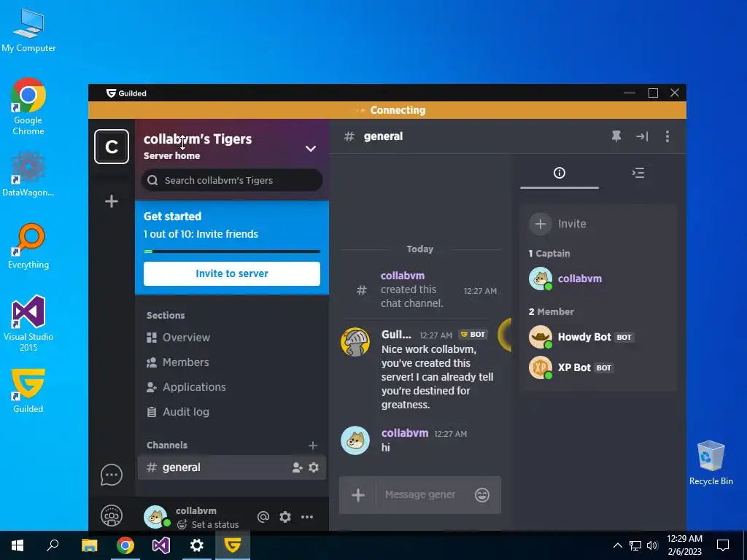747x560 pixels.
Task: Click collabvm avatar on hi message
Action: coord(355,440)
